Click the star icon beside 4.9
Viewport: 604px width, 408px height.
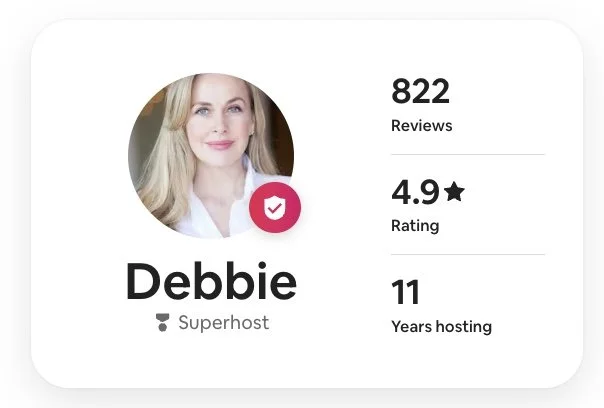[x=454, y=191]
